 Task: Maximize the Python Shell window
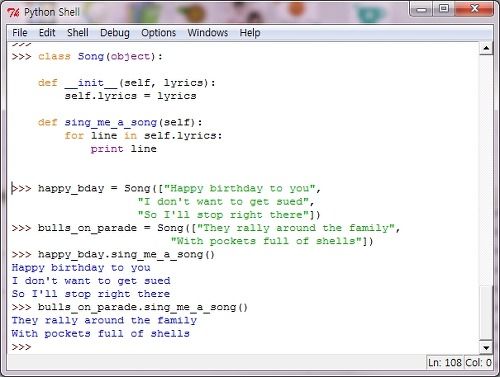point(444,9)
